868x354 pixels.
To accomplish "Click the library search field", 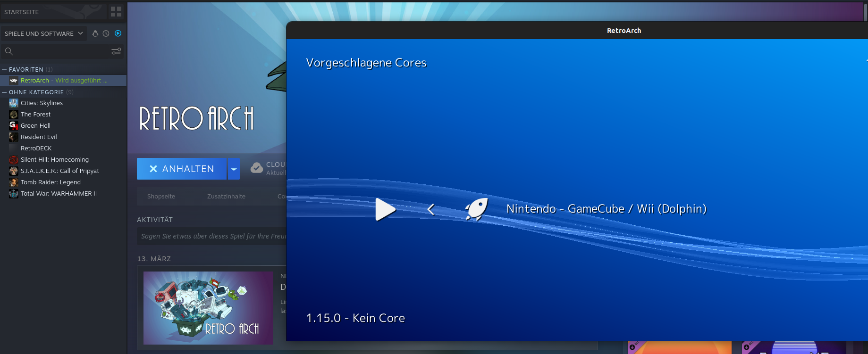I will pyautogui.click(x=61, y=51).
